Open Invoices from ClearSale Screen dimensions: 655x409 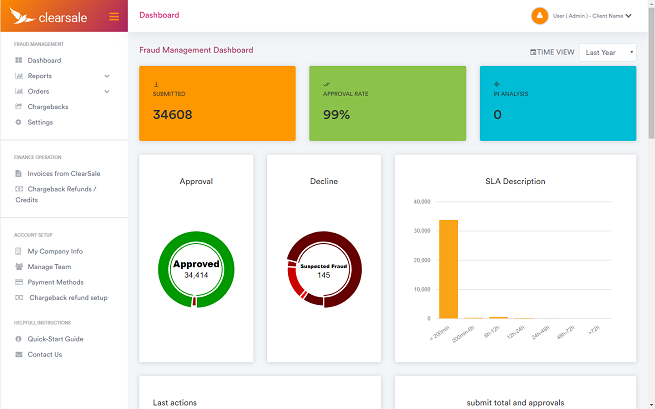pyautogui.click(x=64, y=173)
